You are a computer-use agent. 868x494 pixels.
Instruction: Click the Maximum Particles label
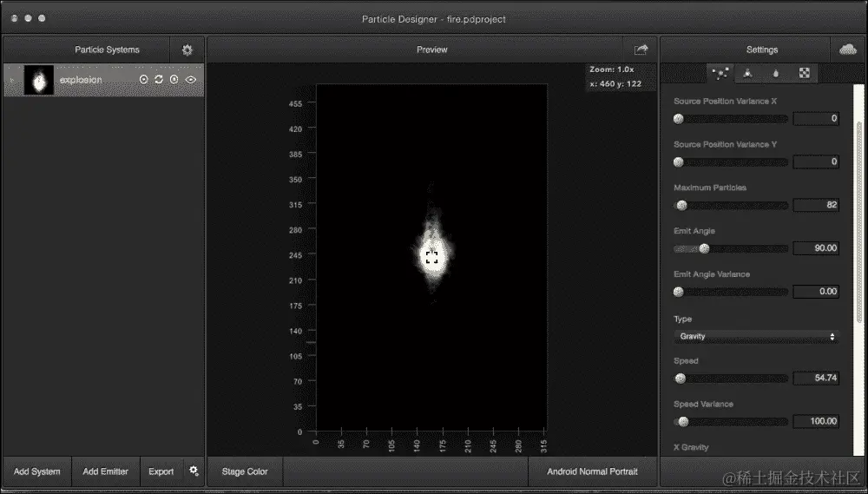(710, 188)
